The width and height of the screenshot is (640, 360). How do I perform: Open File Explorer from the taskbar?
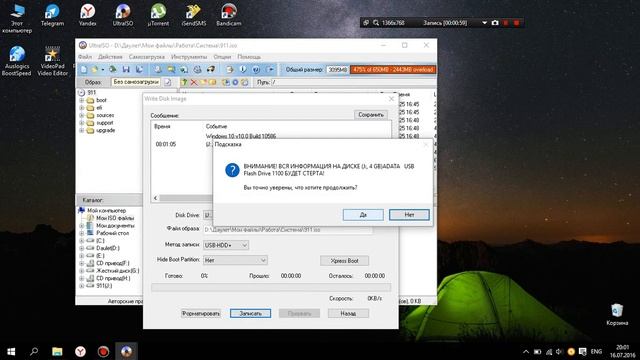(x=57, y=351)
